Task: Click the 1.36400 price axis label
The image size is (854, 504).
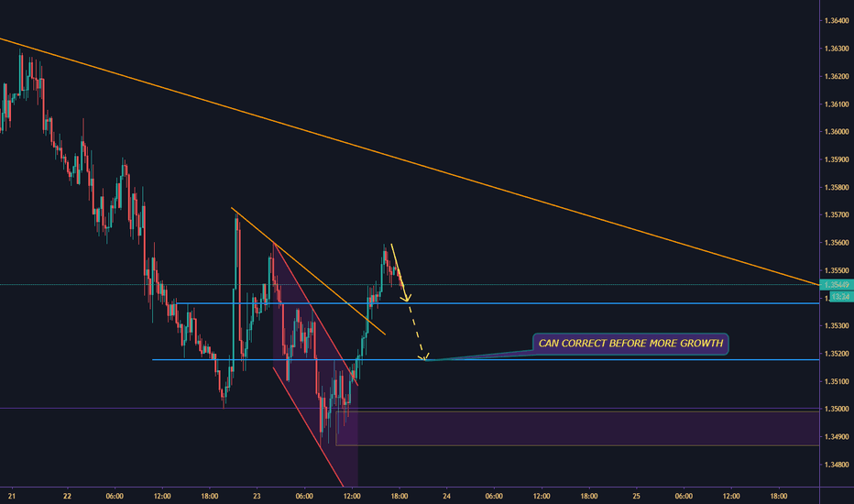Action: tap(837, 21)
